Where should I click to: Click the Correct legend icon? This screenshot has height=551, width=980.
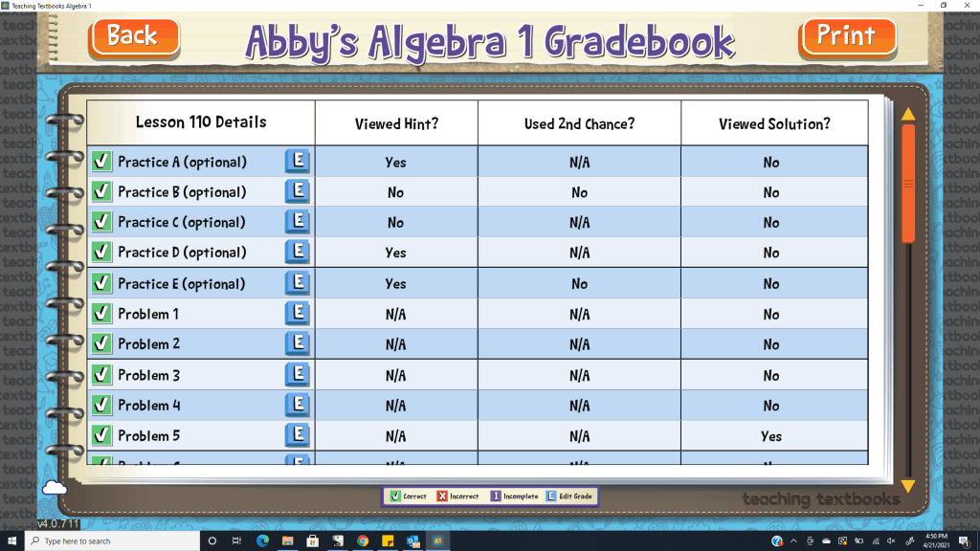(395, 496)
